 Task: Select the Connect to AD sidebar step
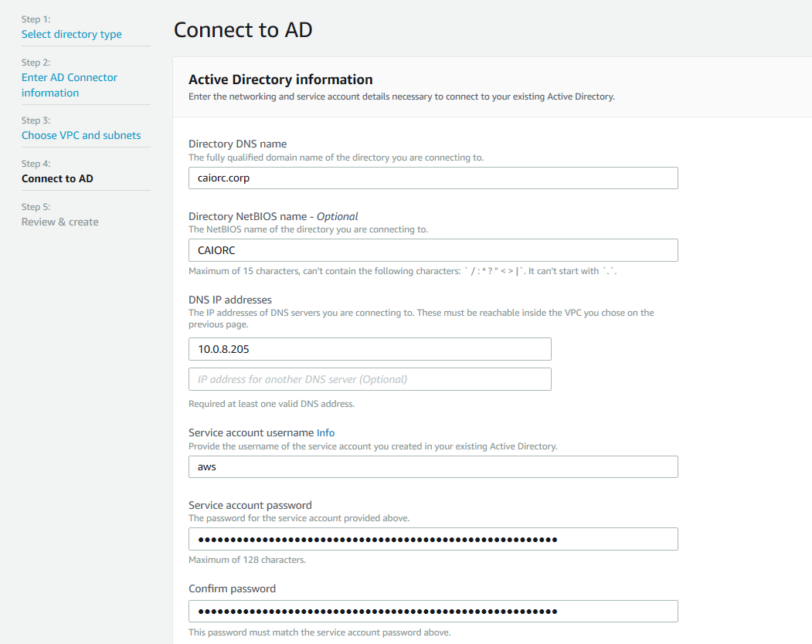point(57,178)
